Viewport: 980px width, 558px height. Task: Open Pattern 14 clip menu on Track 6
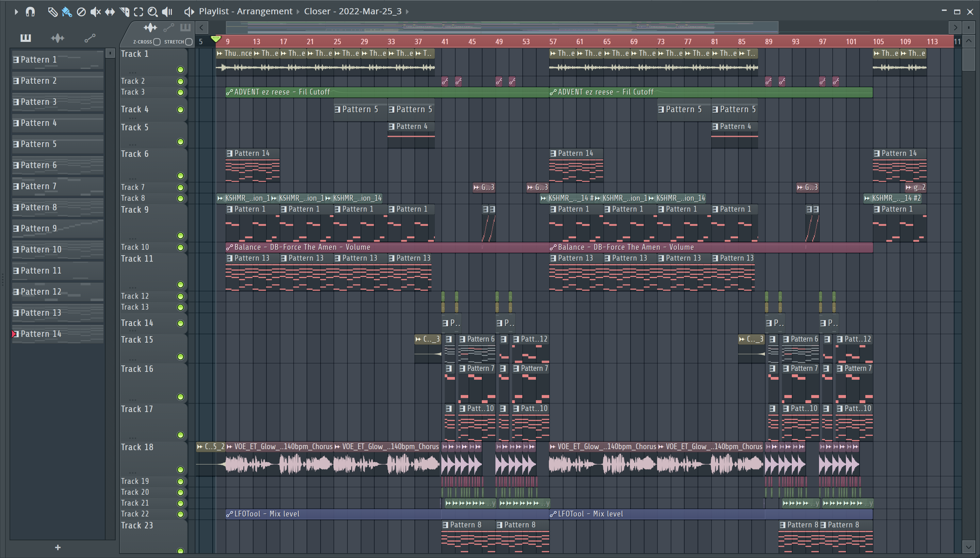point(230,153)
